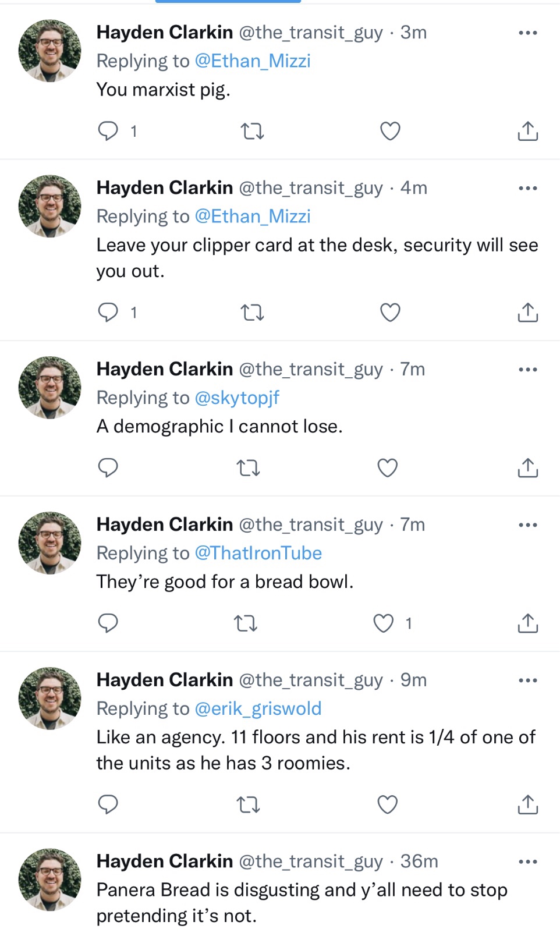Open the @skytopjf profile link
Viewport: 560px width, 943px height.
236,398
